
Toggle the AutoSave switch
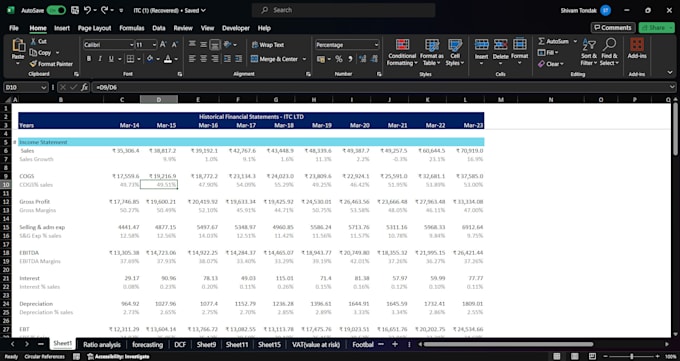(56, 10)
